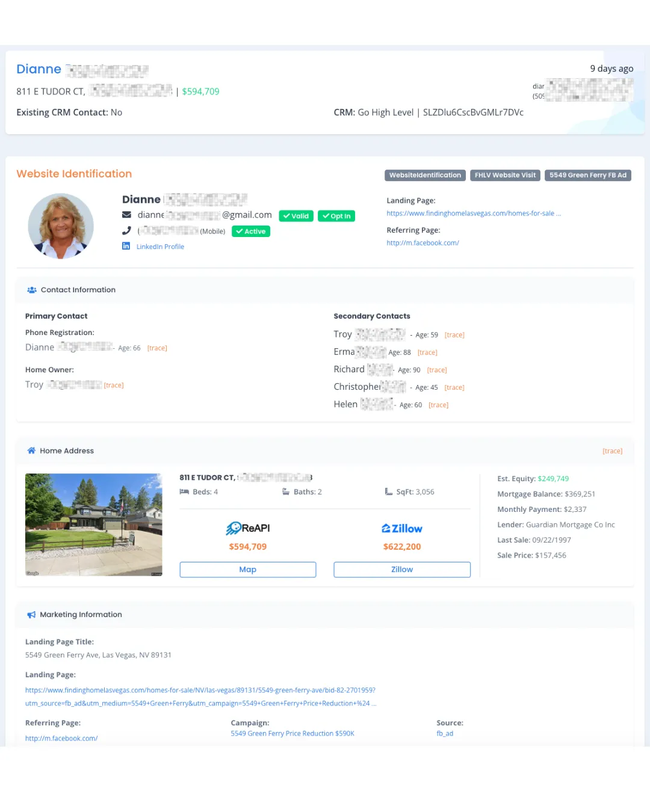Click the Zillow logo
The height and width of the screenshot is (812, 650).
coord(402,528)
